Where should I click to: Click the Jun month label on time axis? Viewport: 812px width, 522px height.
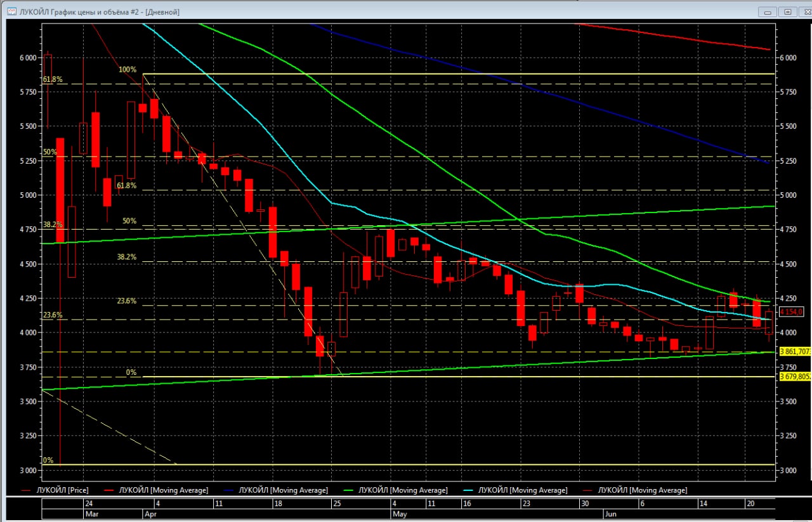610,514
